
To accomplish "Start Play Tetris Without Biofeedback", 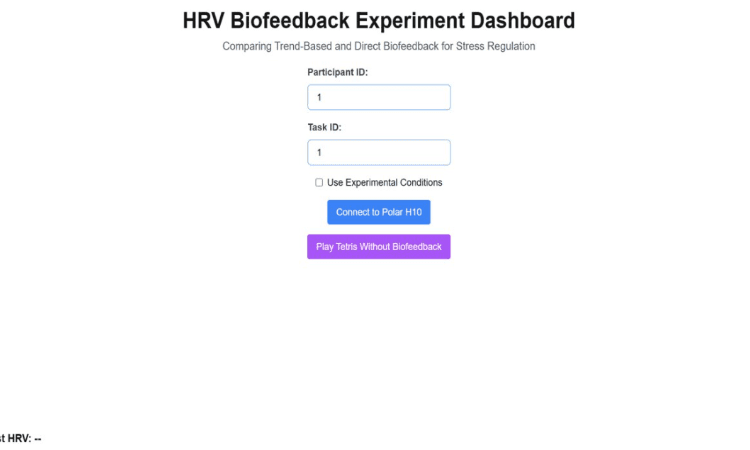I will (x=378, y=247).
